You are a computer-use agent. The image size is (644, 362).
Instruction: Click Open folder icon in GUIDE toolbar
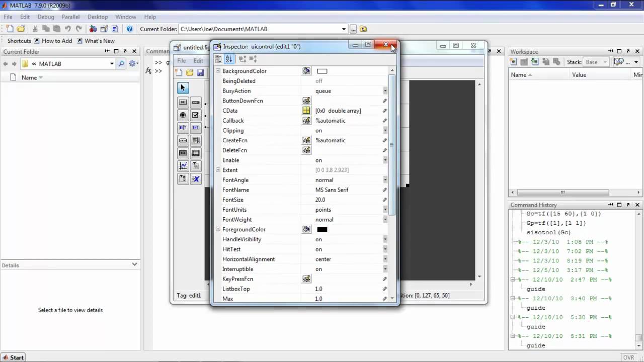[x=190, y=73]
